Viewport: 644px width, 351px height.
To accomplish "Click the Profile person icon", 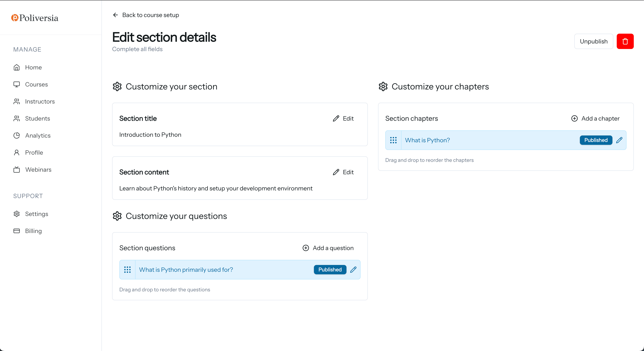I will coord(16,152).
